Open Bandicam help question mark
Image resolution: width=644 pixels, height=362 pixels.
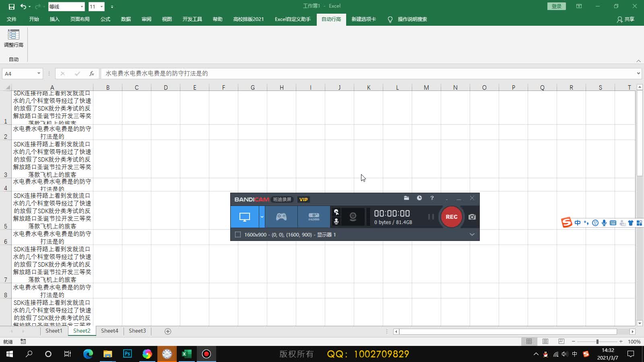tap(432, 198)
